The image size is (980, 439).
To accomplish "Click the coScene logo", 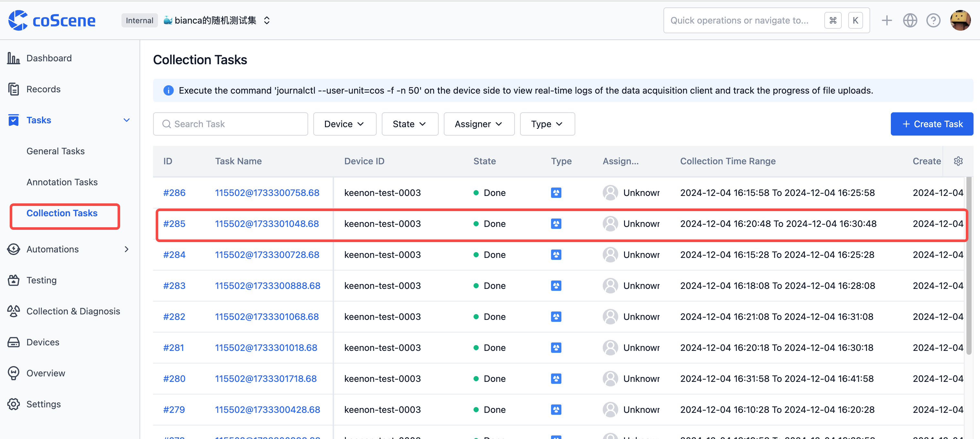I will tap(52, 20).
